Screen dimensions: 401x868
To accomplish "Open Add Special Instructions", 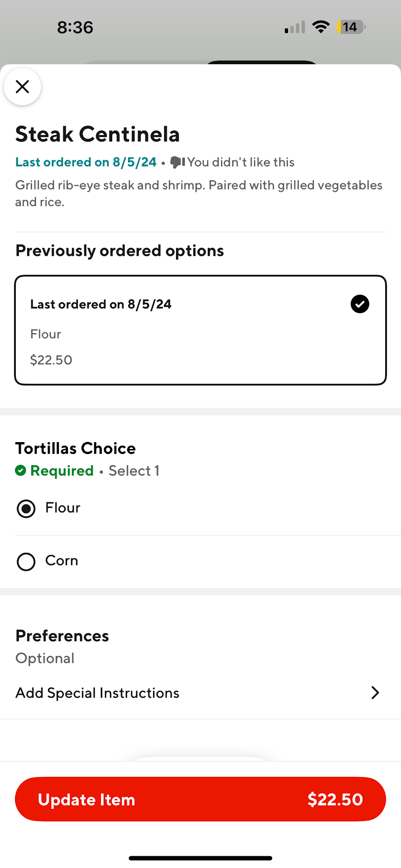I will (97, 693).
